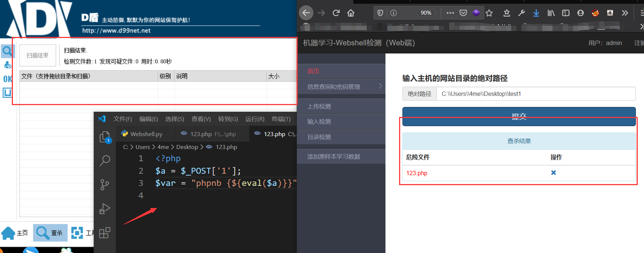Open VS Code 文件(F) menu
644x253 pixels.
122,119
